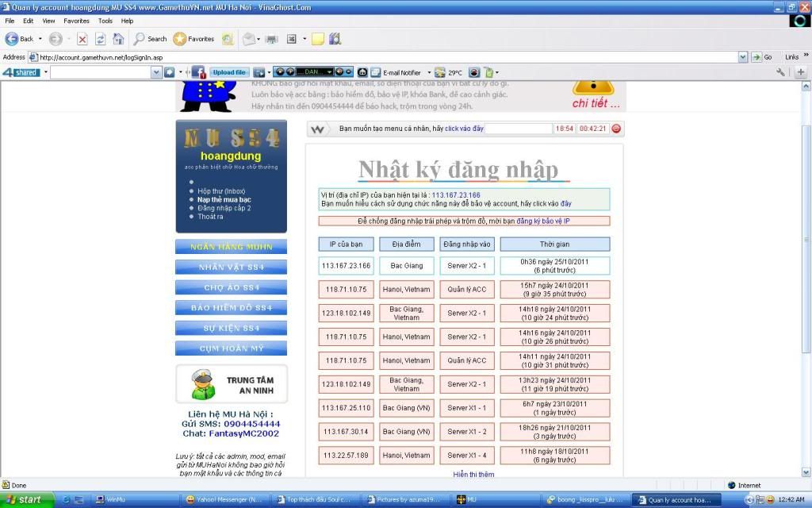Click the 4shared logo
Image resolution: width=812 pixels, height=508 pixels.
pos(21,72)
